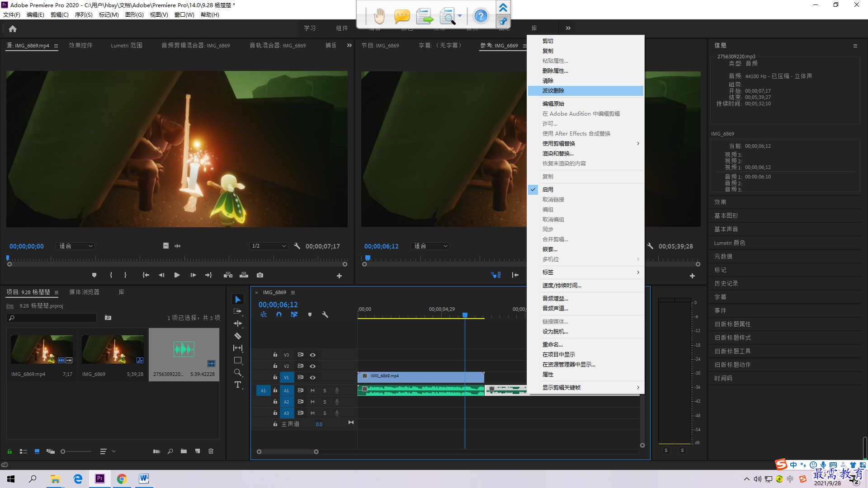The width and height of the screenshot is (868, 488).
Task: Select the Razor tool
Action: 238,336
